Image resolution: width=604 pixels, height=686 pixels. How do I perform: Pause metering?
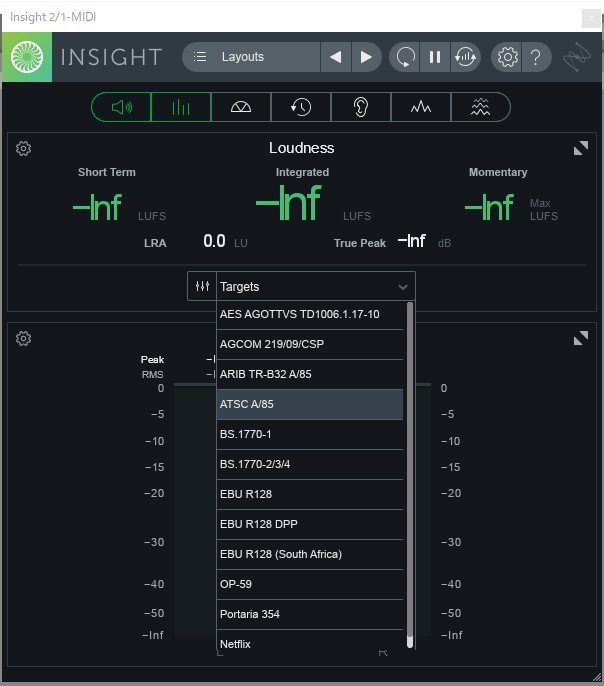click(x=435, y=57)
